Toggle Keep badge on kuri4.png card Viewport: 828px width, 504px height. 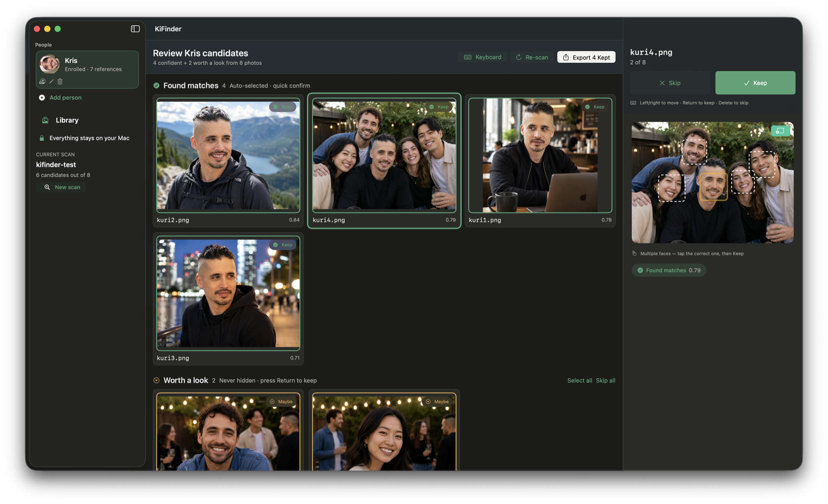(439, 107)
